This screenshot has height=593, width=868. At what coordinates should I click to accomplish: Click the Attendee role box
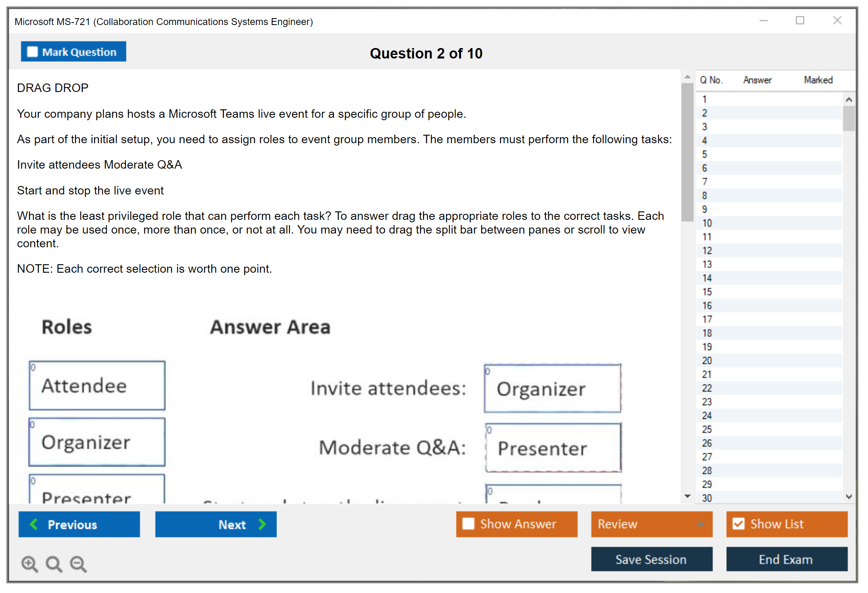(x=97, y=386)
